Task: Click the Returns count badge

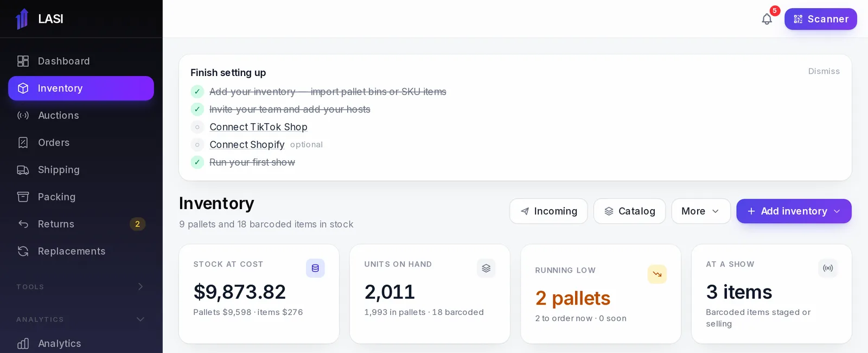Action: tap(137, 224)
